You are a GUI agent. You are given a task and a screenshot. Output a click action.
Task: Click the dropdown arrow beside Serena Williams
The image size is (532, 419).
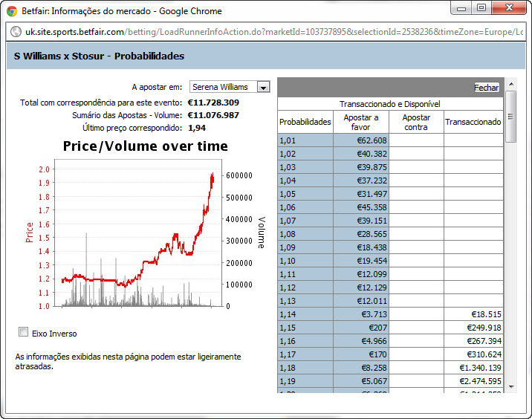[x=263, y=87]
